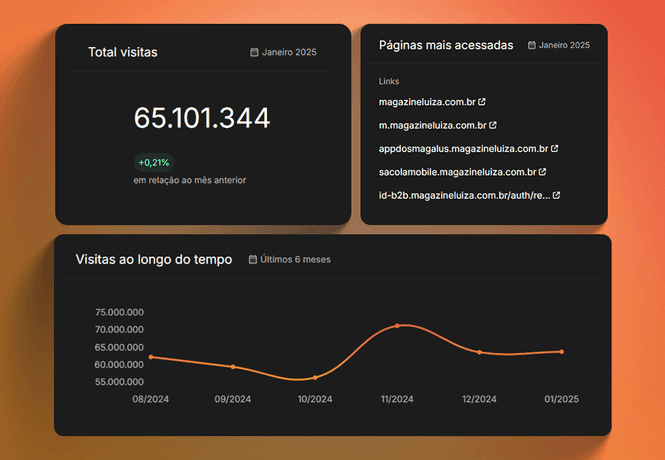Click the Visitas ao longo do tempo title
The width and height of the screenshot is (665, 460).
[154, 259]
